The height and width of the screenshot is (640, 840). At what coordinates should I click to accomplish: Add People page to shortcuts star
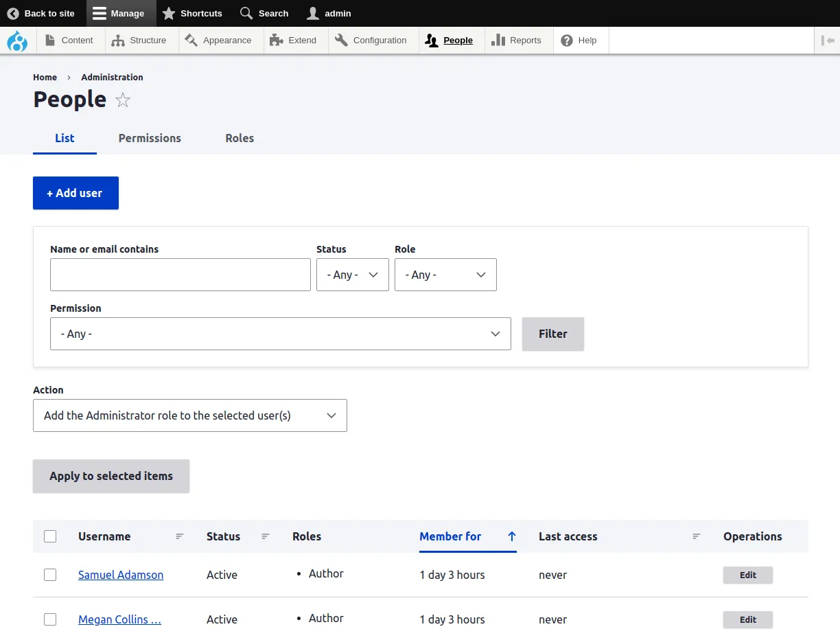click(x=123, y=100)
